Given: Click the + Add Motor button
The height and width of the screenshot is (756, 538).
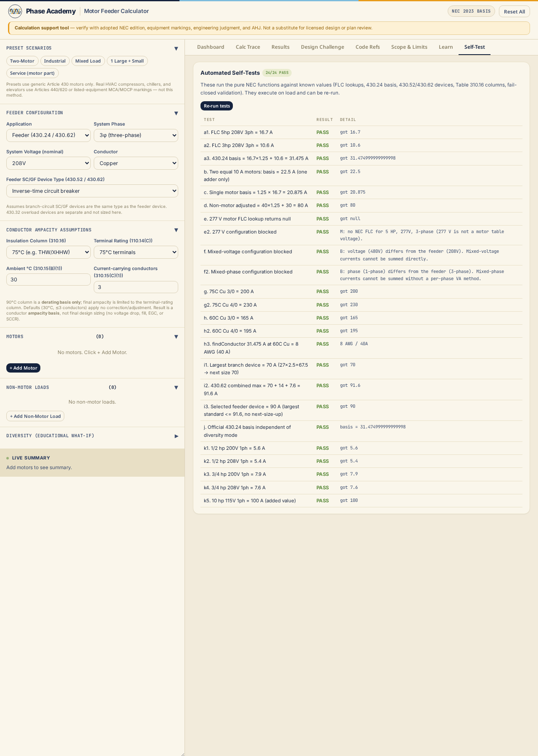Looking at the screenshot, I should point(23,368).
